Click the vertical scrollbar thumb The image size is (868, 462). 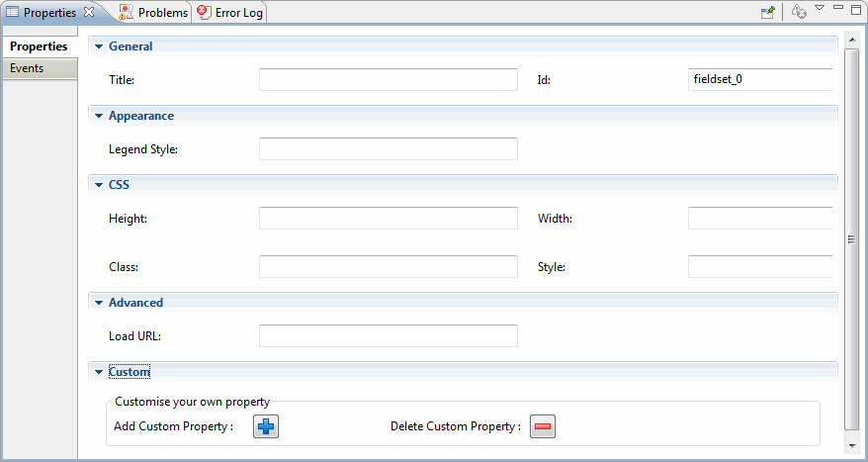[x=851, y=238]
